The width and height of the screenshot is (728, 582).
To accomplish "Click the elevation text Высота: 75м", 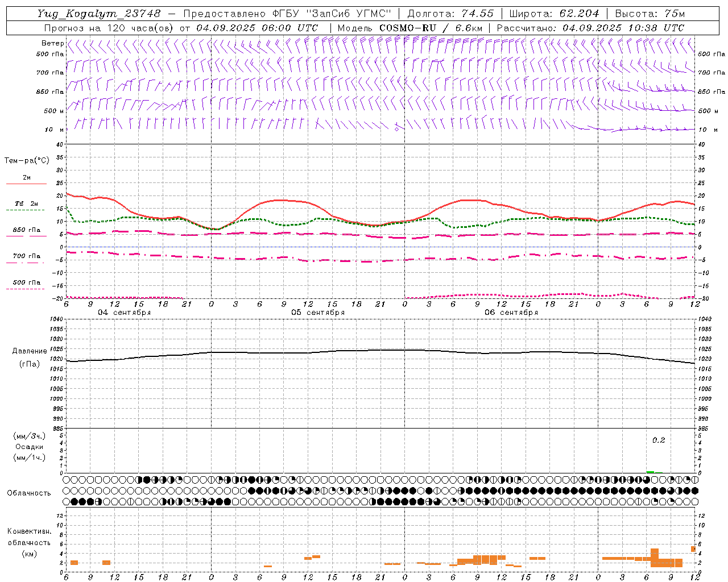I will 650,14.
